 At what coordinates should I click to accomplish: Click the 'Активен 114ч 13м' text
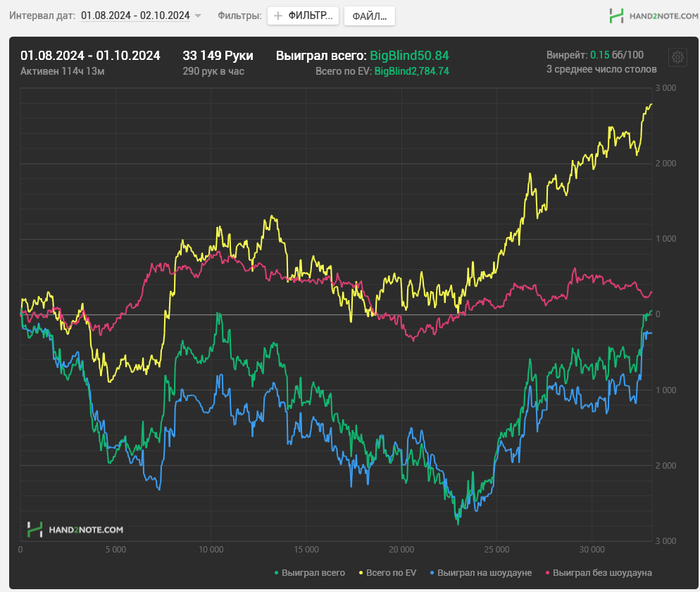pyautogui.click(x=62, y=71)
